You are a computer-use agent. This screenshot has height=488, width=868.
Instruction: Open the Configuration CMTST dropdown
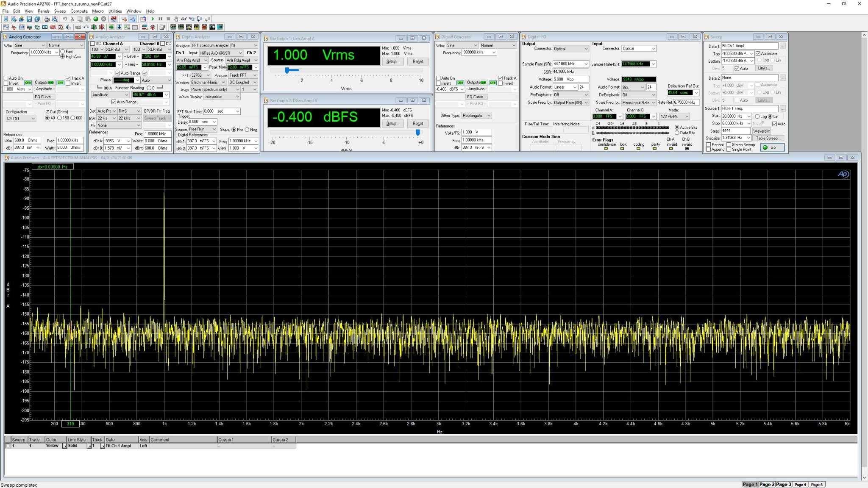[21, 119]
